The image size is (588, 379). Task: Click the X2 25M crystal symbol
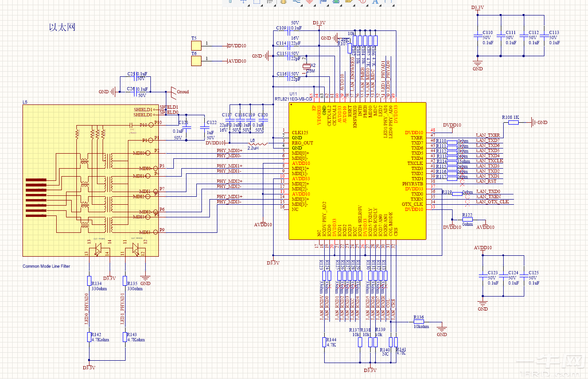(x=307, y=67)
